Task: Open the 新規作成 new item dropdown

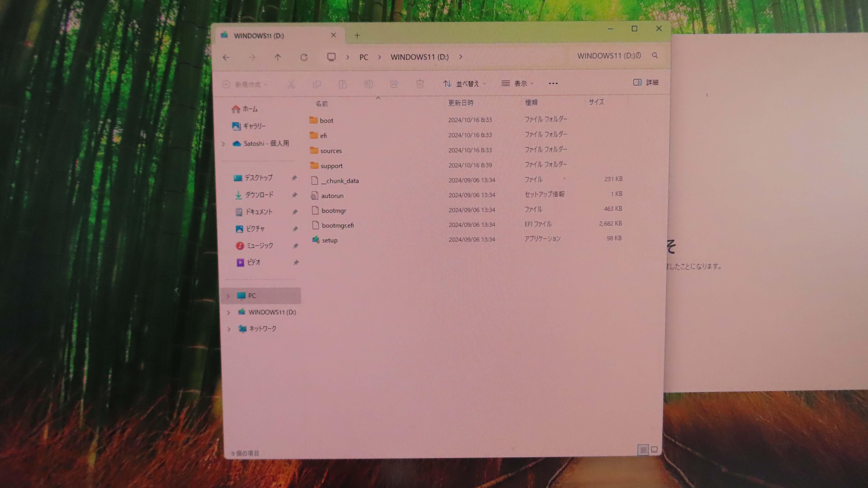Action: (x=245, y=84)
